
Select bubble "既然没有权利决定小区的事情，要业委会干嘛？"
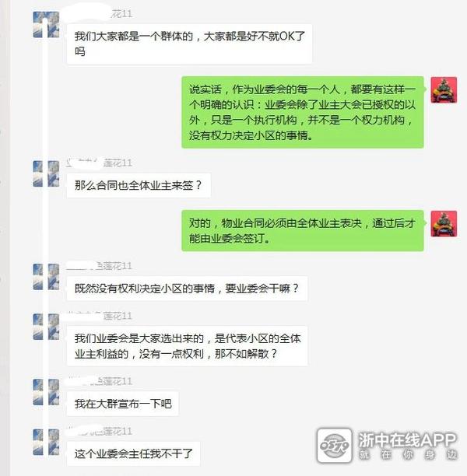pos(187,289)
